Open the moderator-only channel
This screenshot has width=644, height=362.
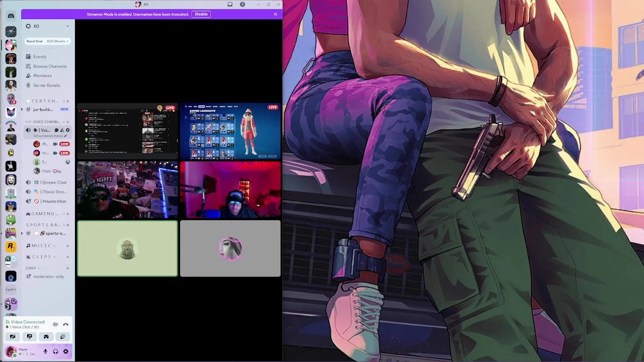(48, 277)
